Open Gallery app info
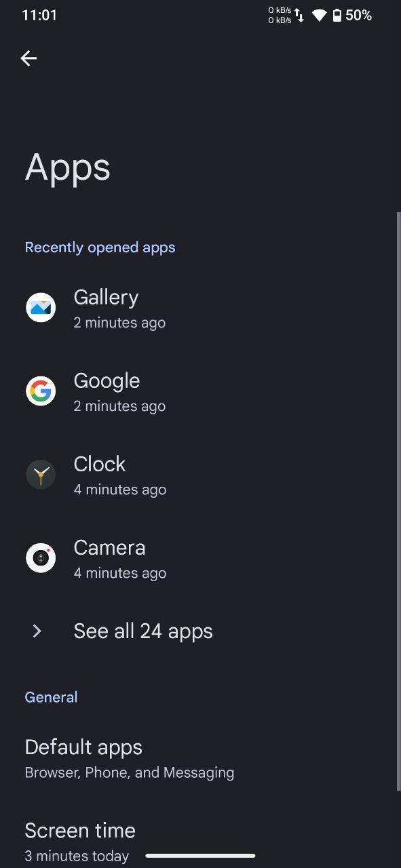Screen dimensions: 401x868 coord(200,308)
